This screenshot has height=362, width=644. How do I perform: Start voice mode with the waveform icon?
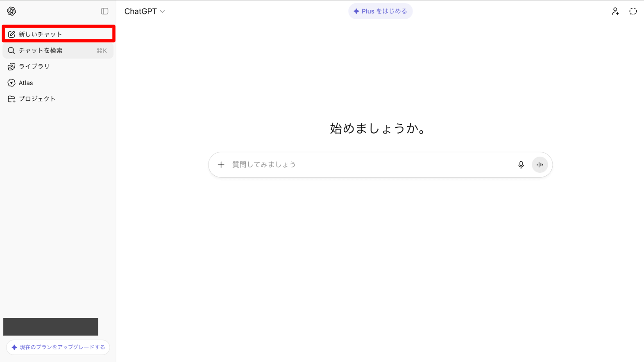pyautogui.click(x=540, y=165)
